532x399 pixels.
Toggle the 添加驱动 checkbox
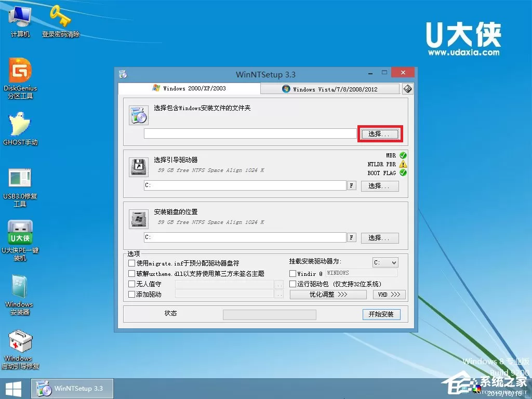click(x=131, y=294)
